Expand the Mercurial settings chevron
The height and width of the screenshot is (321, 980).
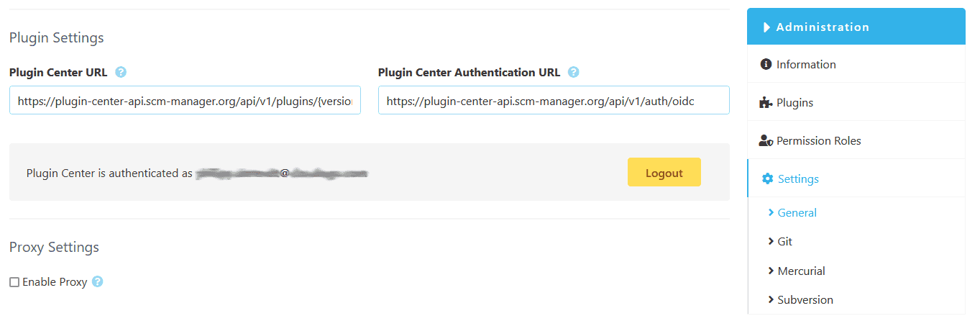click(x=771, y=271)
